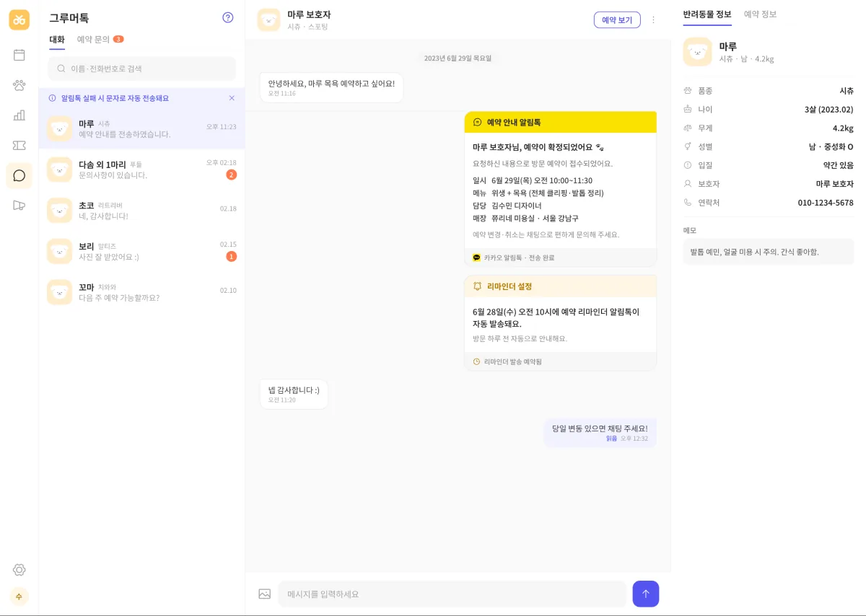Click the 그루머톡 title
Screen dimensions: 866x616
coord(69,18)
